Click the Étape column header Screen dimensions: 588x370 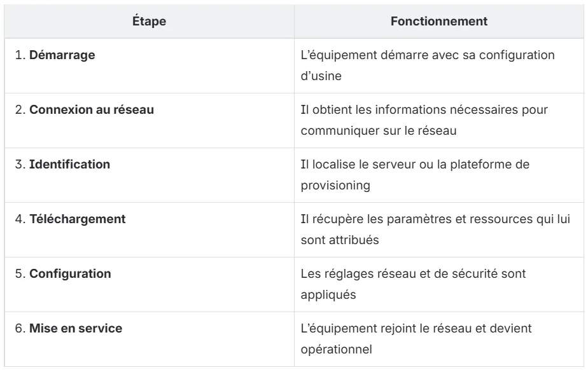click(150, 22)
